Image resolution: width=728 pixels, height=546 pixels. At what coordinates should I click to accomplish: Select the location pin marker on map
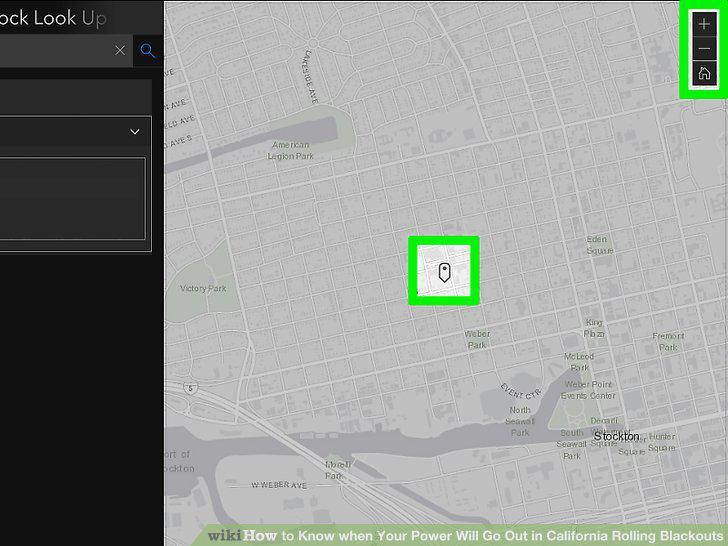(x=444, y=272)
